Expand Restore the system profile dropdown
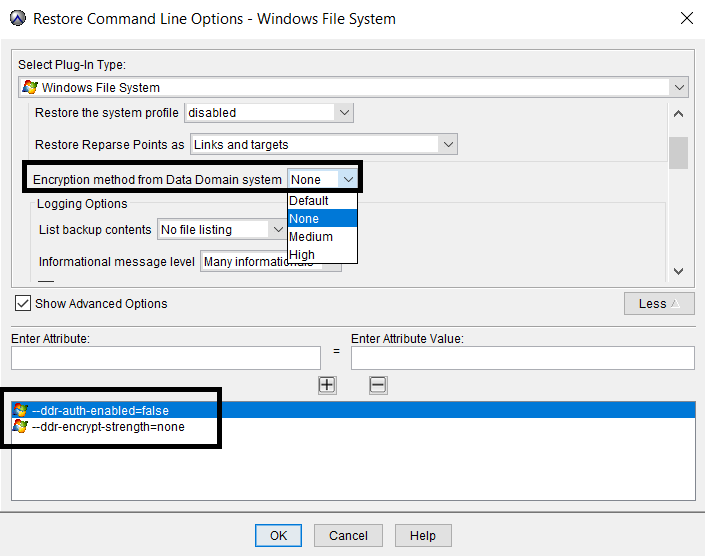This screenshot has height=556, width=705. coord(344,113)
